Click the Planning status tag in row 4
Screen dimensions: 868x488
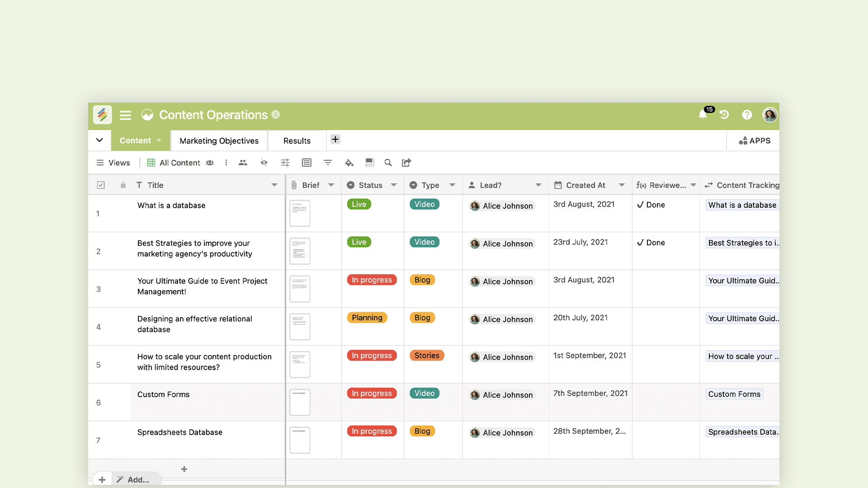pos(367,318)
